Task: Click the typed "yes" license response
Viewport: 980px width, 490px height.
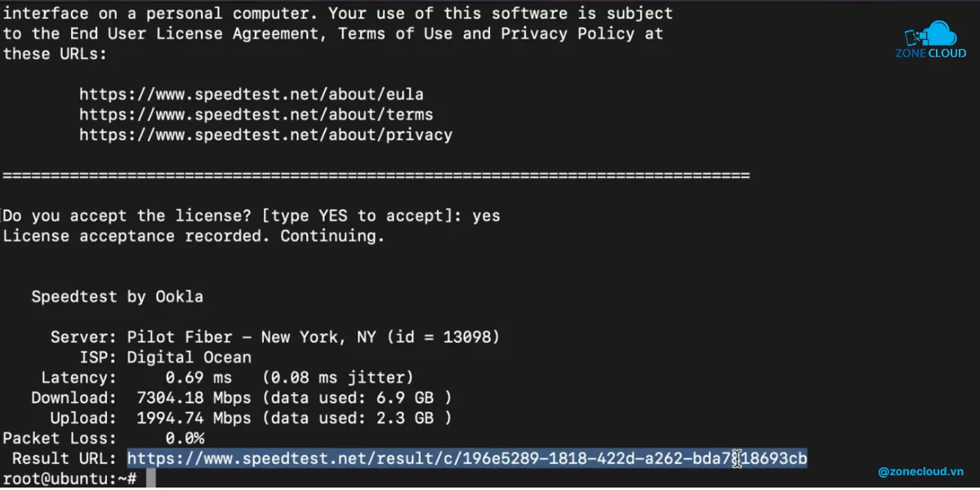Action: point(486,216)
